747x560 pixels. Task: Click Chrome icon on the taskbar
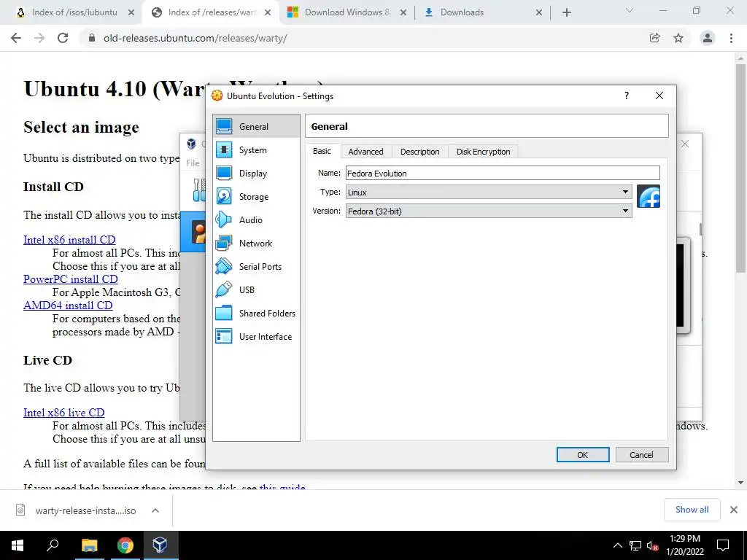coord(125,545)
